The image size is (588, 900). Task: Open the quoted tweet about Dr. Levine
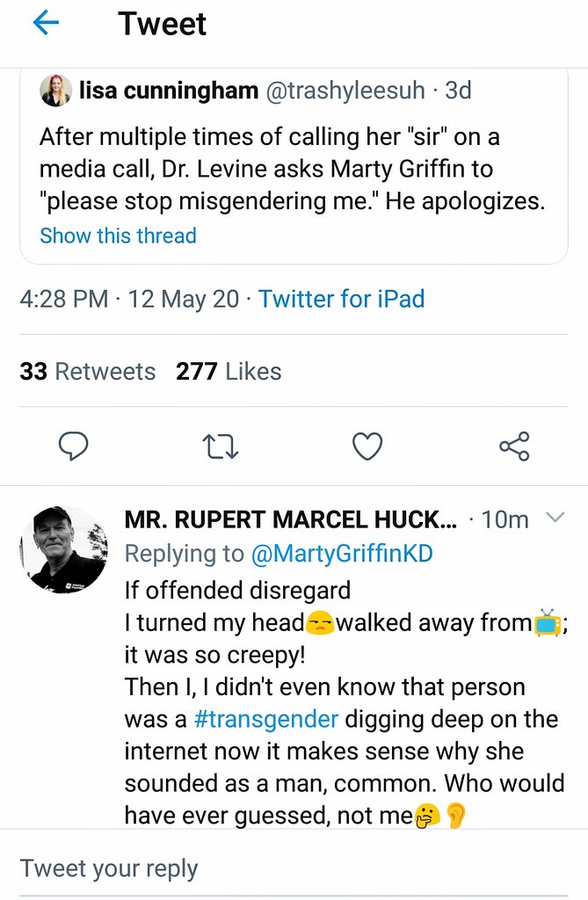[x=294, y=165]
